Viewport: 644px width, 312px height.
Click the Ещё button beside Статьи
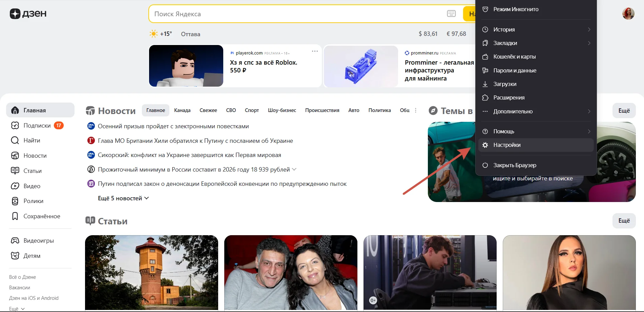coord(624,221)
